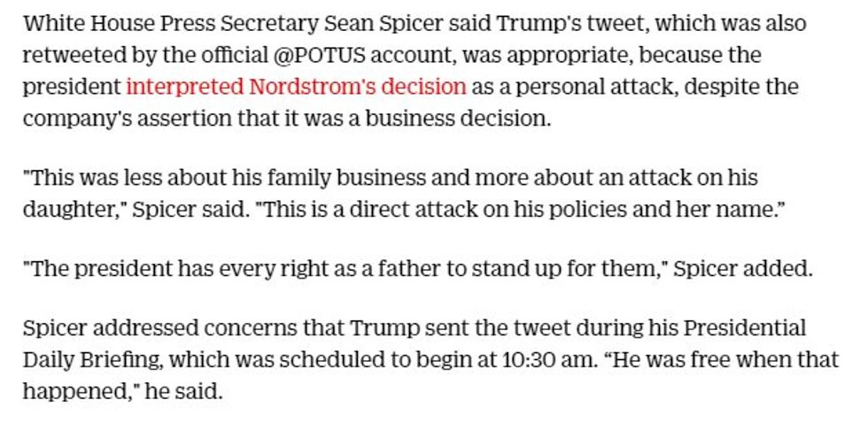The height and width of the screenshot is (423, 868).
Task: Click the phrase "personal attack"
Action: pyautogui.click(x=598, y=87)
